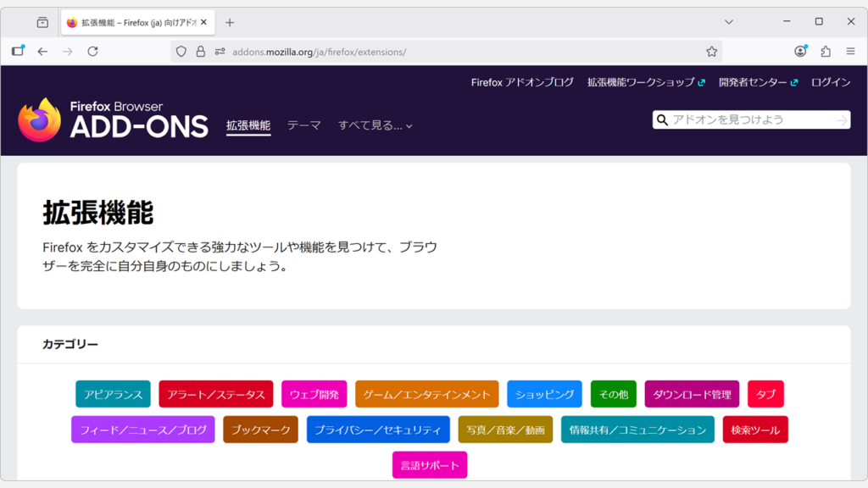
Task: Select the 拡張機能 navigation tab
Action: pyautogui.click(x=248, y=125)
